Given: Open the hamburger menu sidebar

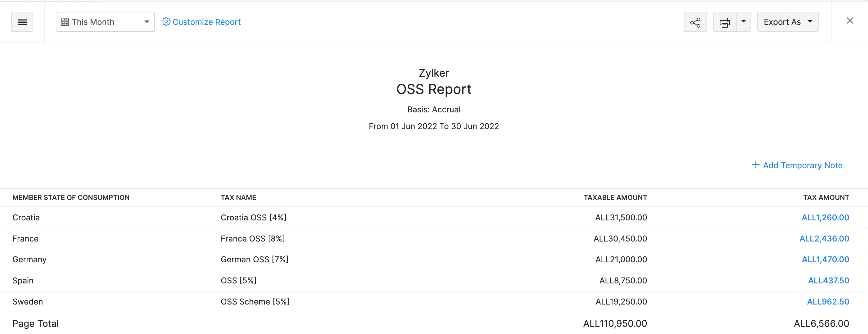Looking at the screenshot, I should (22, 22).
